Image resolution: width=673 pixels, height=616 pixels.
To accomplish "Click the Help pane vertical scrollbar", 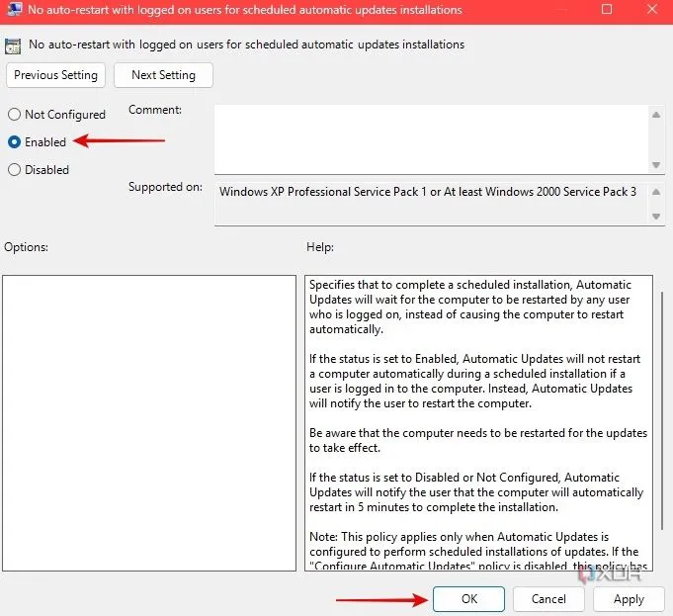I will (661, 410).
